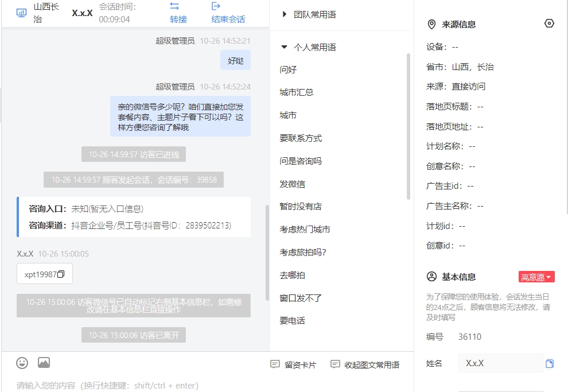Select the 暂时没有店 quick phrase

tap(301, 207)
